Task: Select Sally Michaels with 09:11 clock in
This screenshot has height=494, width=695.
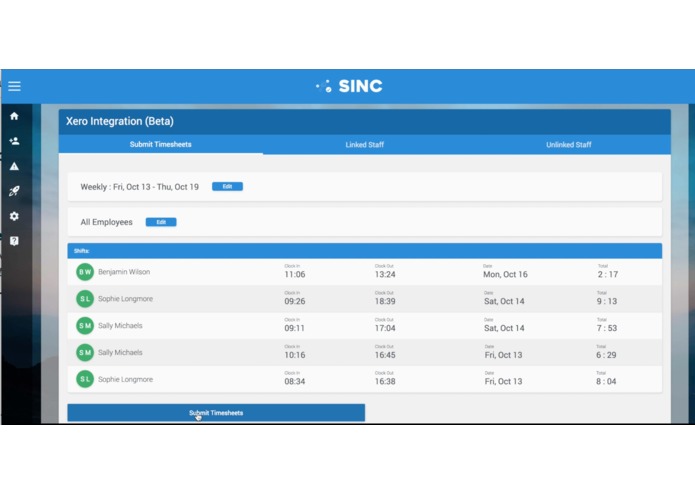Action: pyautogui.click(x=120, y=326)
